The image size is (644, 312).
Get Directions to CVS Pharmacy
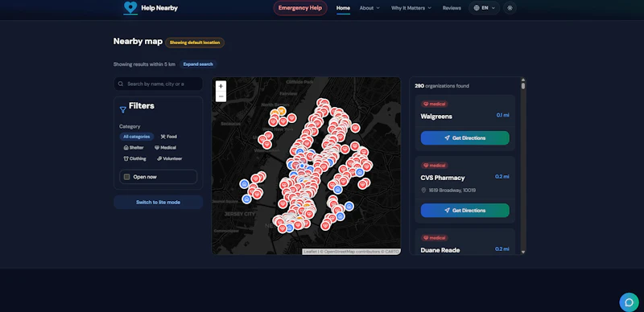tap(465, 210)
